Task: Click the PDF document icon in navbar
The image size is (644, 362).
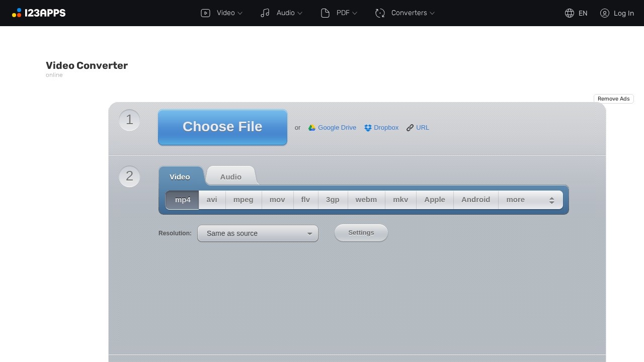Action: 325,13
